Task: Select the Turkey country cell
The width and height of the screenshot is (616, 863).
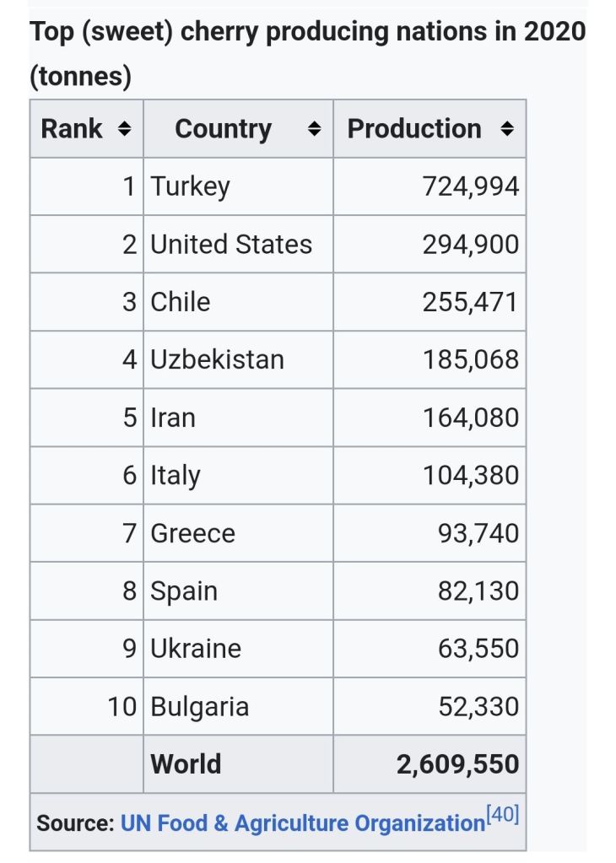Action: (190, 186)
